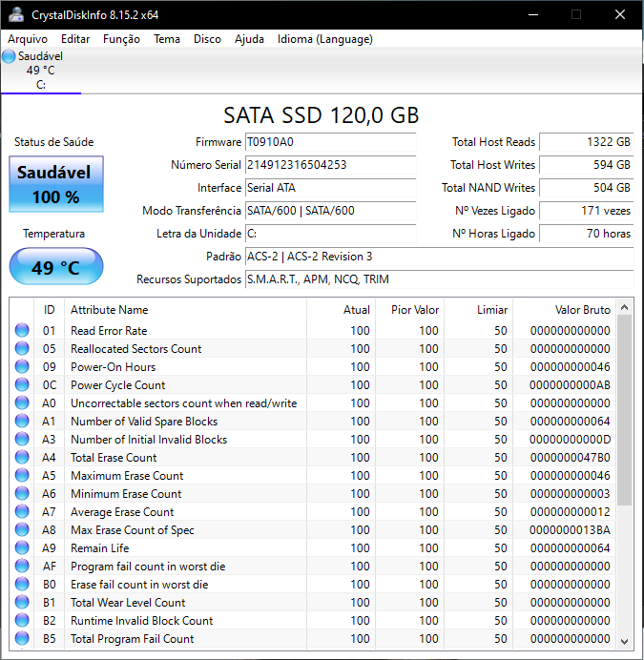Click the attribute list vertical scrollbar thumb
Image resolution: width=644 pixels, height=660 pixels.
pos(625,410)
